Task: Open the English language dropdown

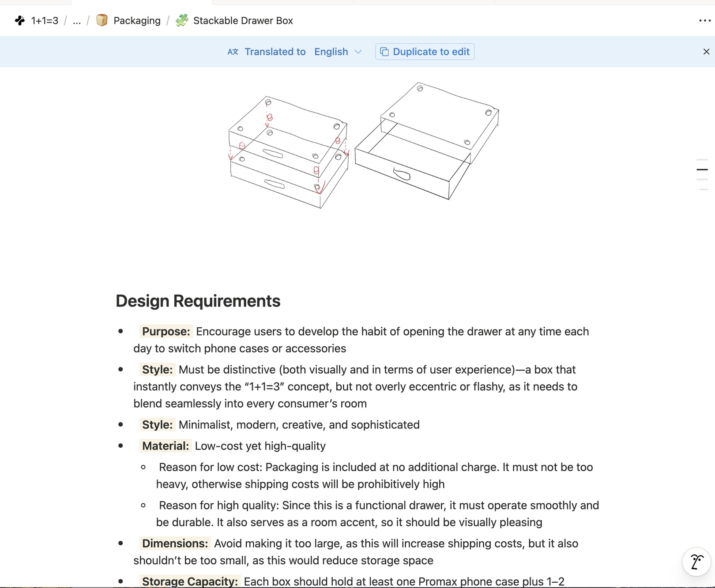Action: [338, 52]
